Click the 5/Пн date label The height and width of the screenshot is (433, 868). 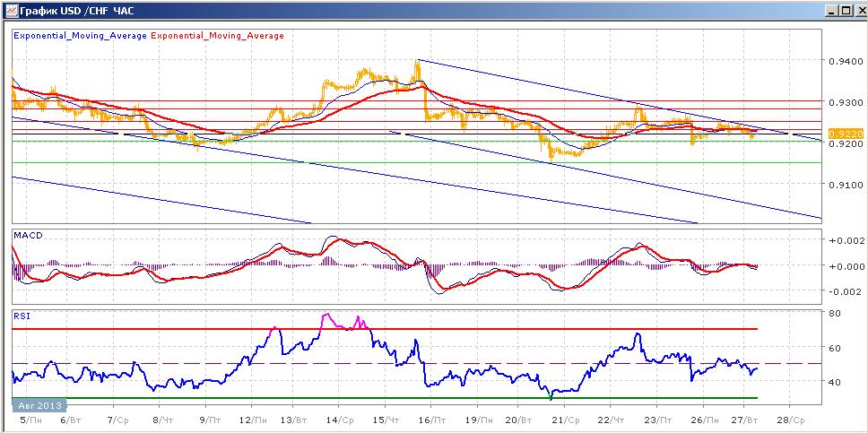click(30, 420)
